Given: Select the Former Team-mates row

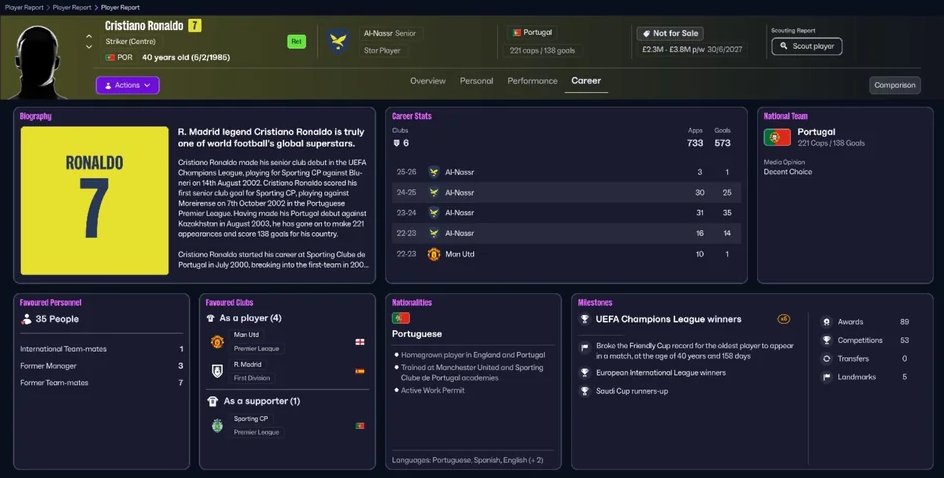Looking at the screenshot, I should pos(102,383).
